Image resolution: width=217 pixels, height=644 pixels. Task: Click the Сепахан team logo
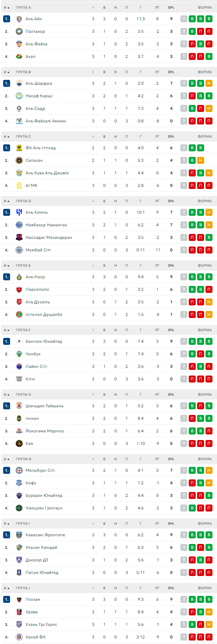coord(19,160)
